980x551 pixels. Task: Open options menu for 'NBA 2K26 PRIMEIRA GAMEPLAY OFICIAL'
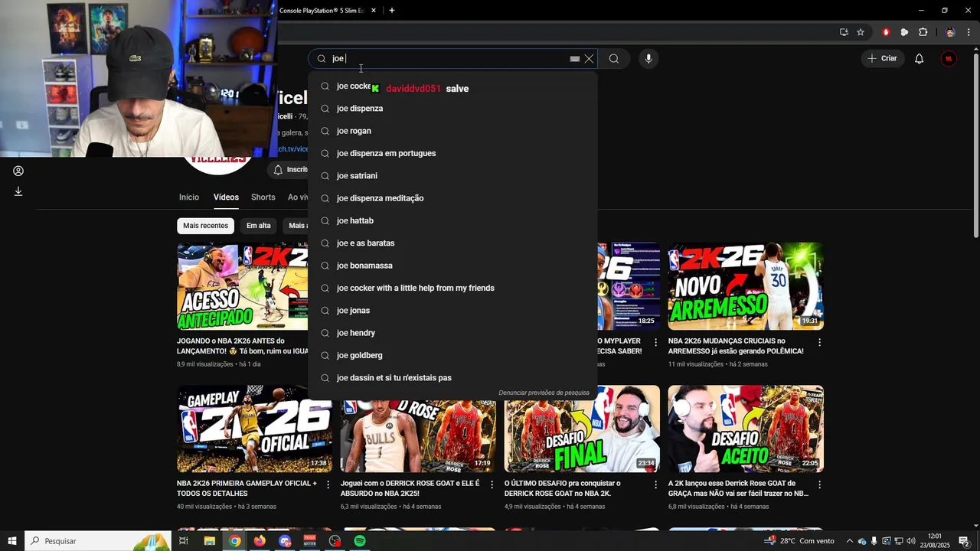pyautogui.click(x=328, y=484)
